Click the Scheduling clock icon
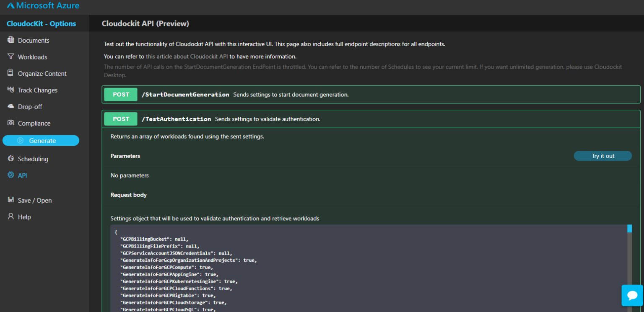The width and height of the screenshot is (644, 312). pos(10,158)
